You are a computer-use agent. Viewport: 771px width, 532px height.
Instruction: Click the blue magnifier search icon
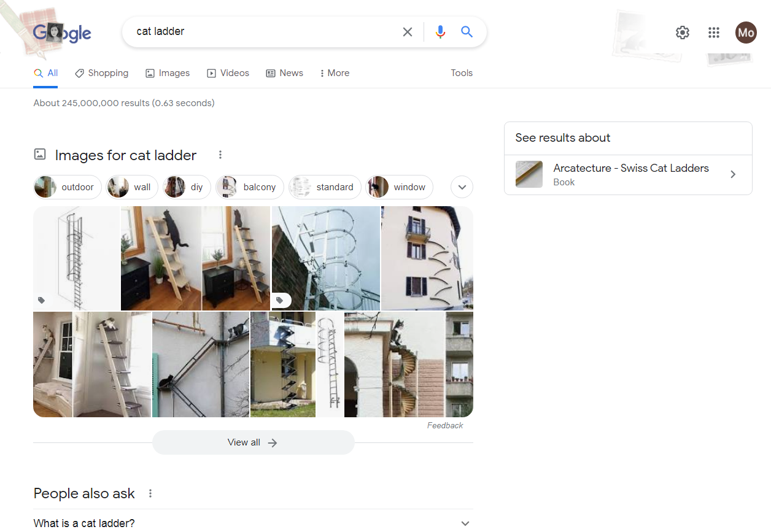(467, 32)
